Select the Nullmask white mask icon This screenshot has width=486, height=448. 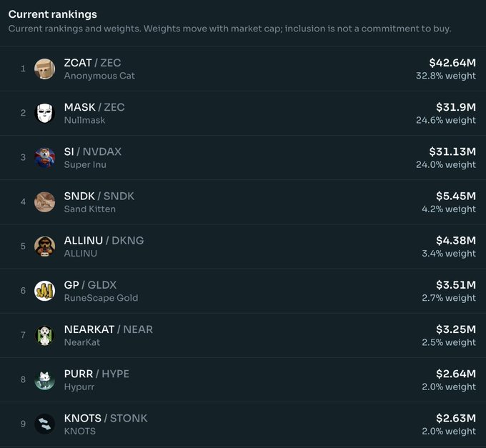(x=44, y=113)
